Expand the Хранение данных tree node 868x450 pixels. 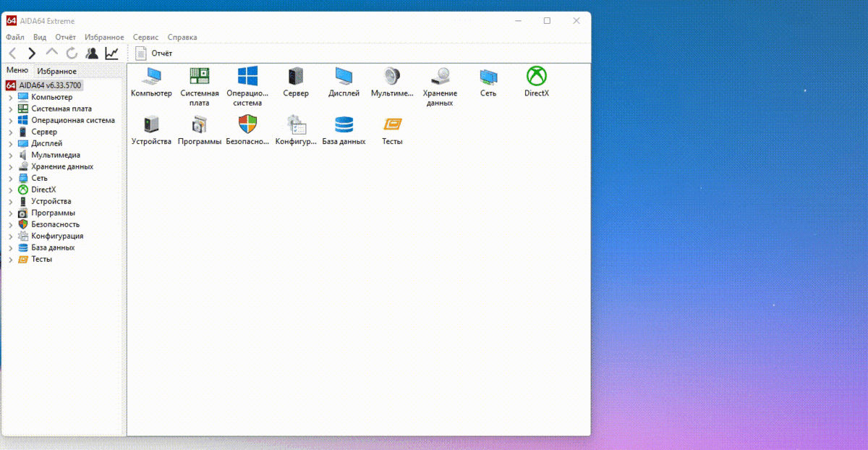(11, 167)
